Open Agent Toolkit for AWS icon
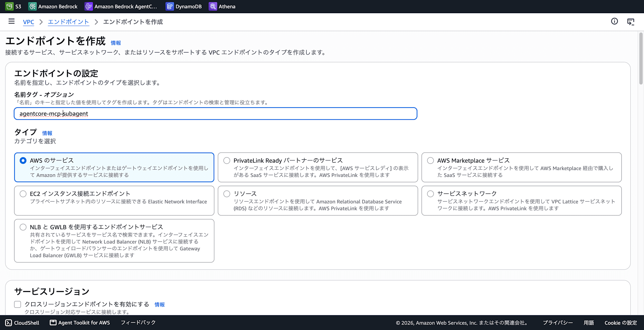 pyautogui.click(x=53, y=323)
